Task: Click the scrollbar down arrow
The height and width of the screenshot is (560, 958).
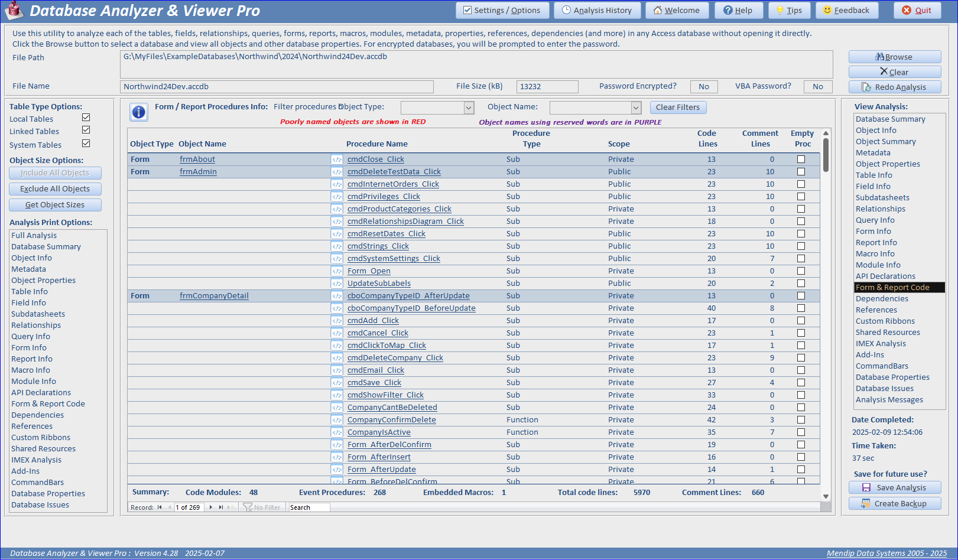Action: pos(826,497)
